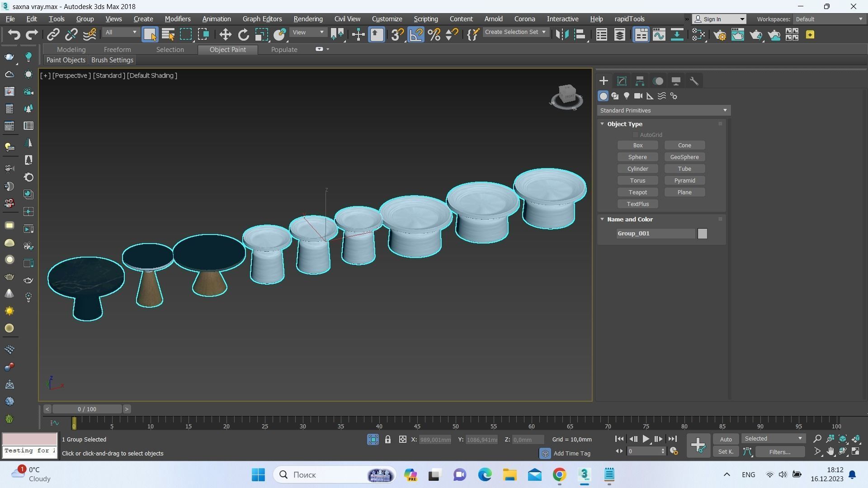Select the Lights category icon
Image resolution: width=868 pixels, height=488 pixels.
627,96
